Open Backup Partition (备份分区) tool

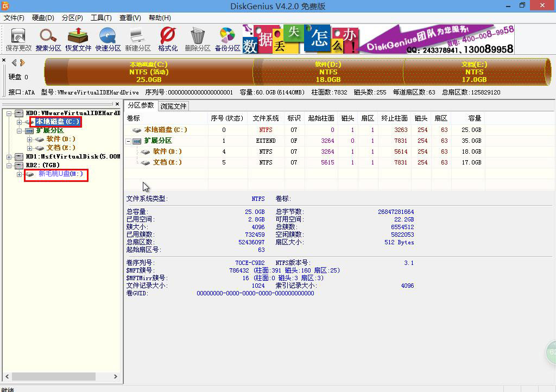(x=228, y=40)
